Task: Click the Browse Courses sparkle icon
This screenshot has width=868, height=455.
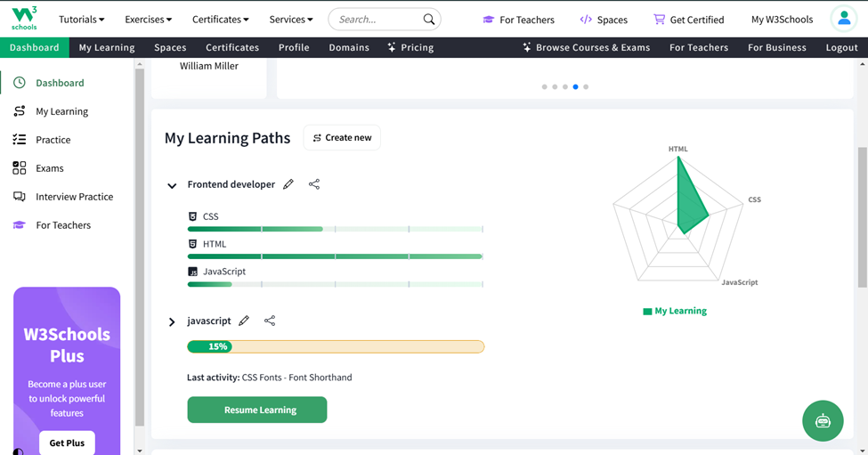Action: [x=527, y=47]
